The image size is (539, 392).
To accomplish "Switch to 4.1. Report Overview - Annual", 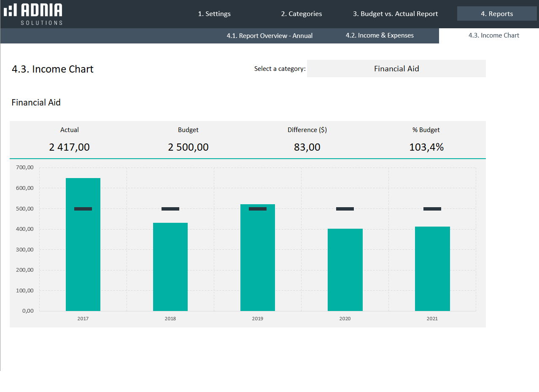I will 269,36.
